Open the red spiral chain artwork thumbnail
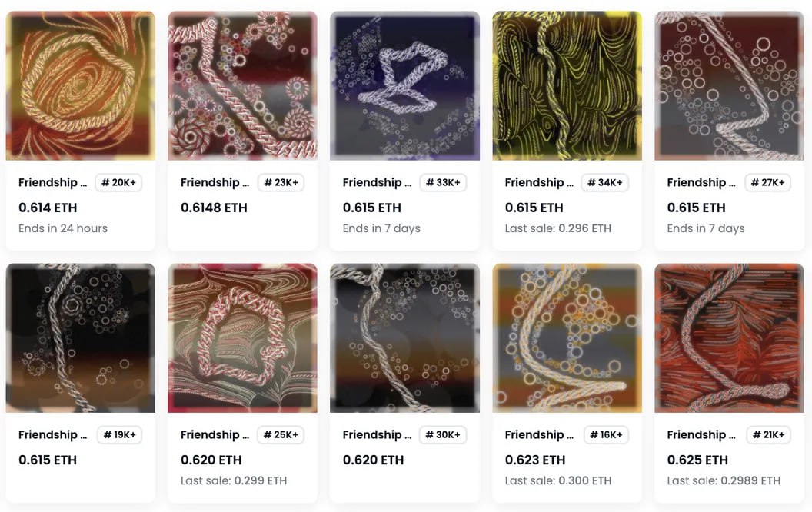Viewport: 812px width, 512px height. click(242, 85)
